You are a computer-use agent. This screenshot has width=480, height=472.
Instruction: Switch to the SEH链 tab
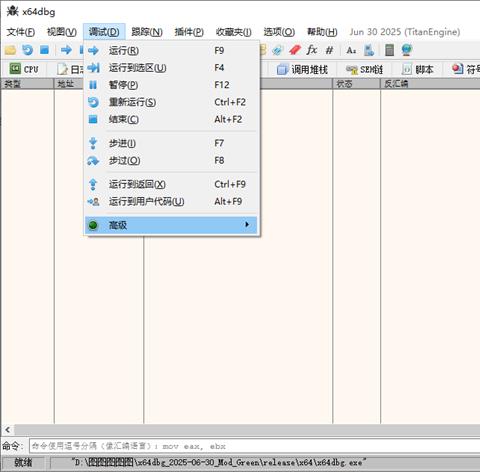pos(364,69)
